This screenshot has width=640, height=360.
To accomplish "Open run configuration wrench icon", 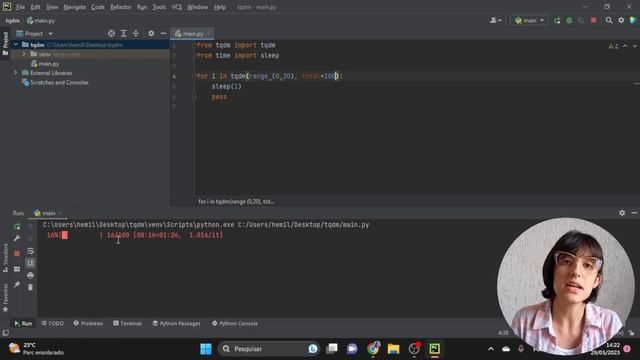I will coord(17,238).
